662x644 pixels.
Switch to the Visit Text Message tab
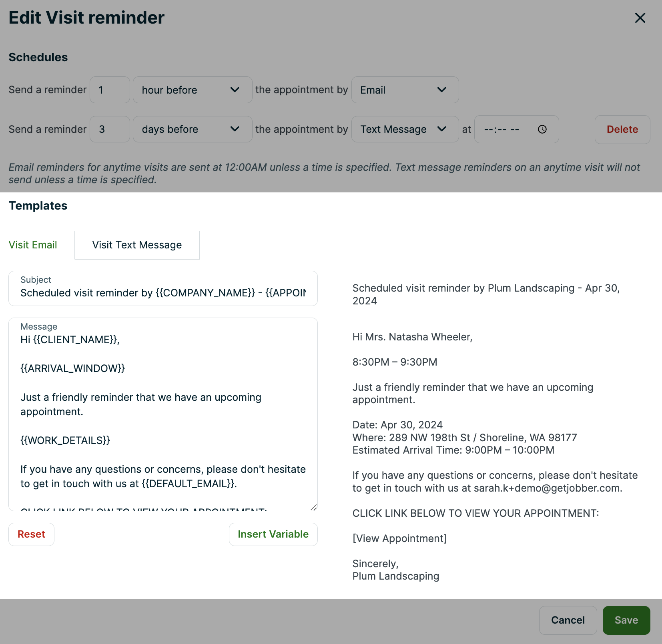(137, 245)
